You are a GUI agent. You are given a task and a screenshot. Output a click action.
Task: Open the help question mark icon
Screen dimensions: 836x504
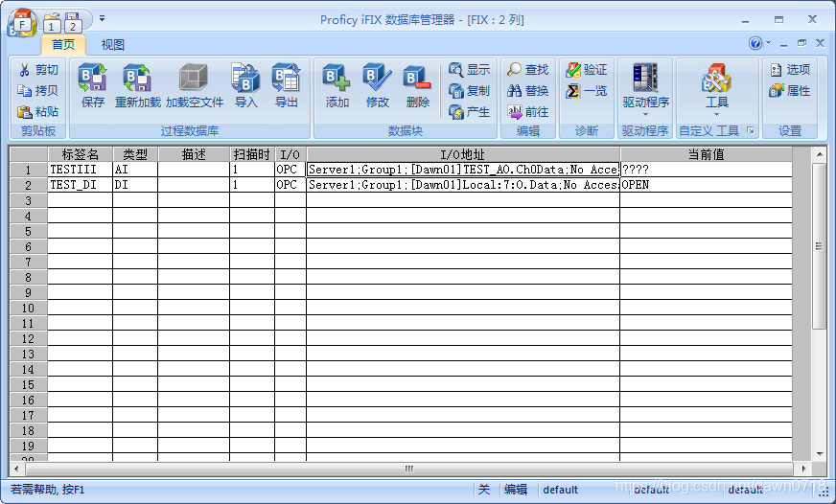(x=755, y=43)
